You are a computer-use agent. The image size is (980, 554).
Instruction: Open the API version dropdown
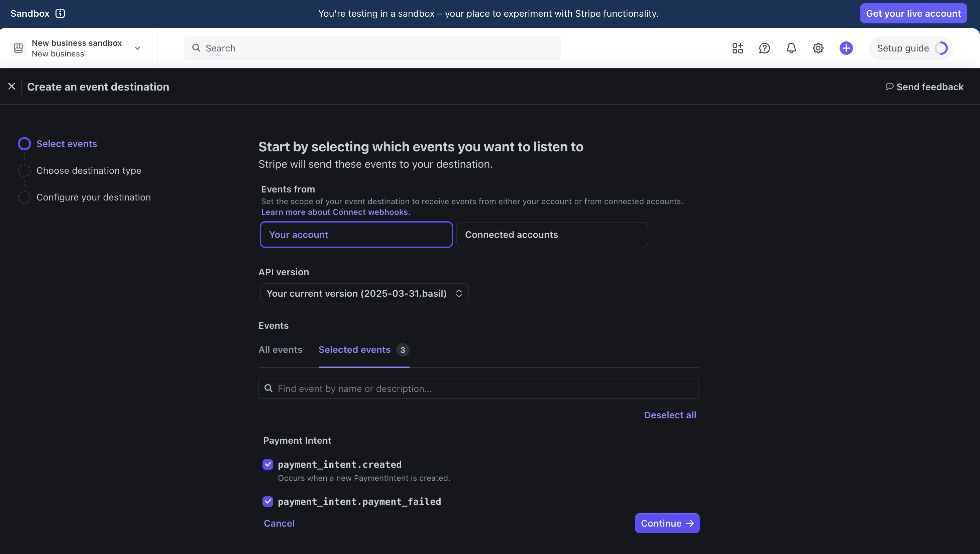click(364, 293)
